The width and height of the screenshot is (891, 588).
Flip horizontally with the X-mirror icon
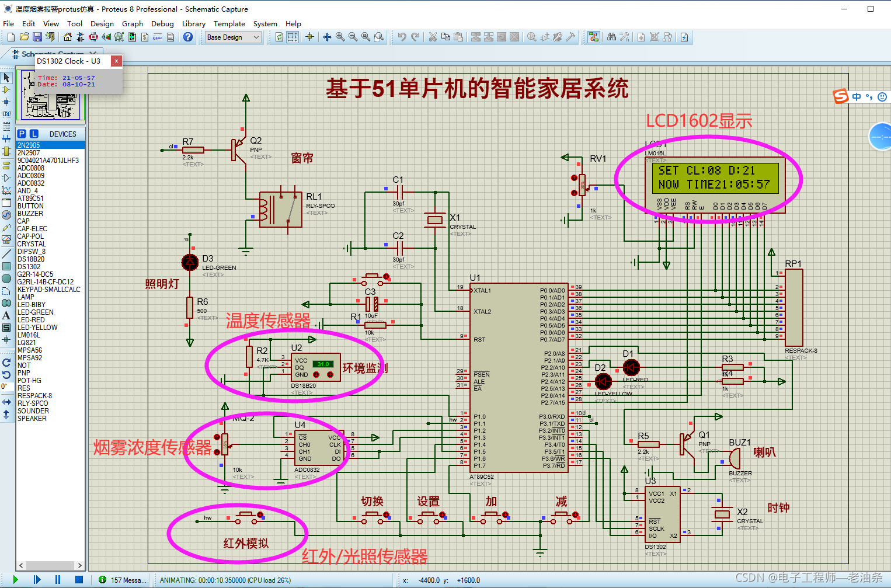click(6, 402)
